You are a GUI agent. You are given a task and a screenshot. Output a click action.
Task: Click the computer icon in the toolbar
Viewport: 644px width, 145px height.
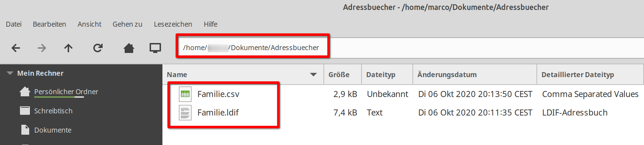(155, 48)
